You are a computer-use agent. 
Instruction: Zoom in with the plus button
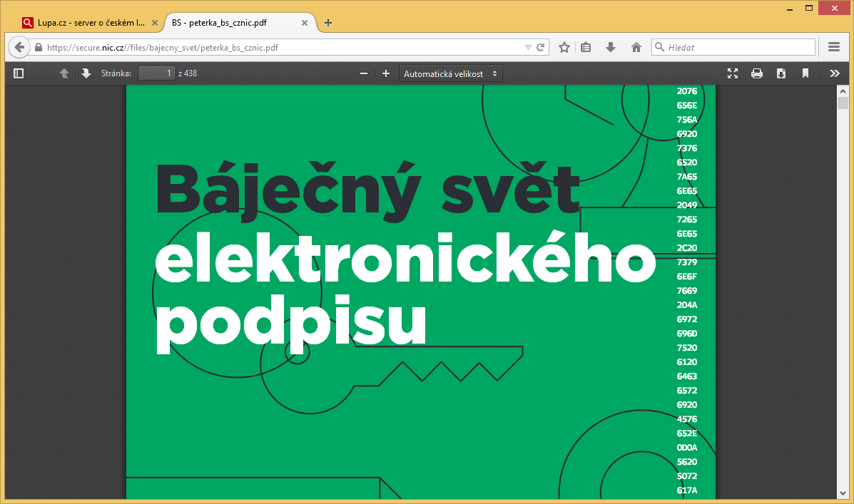(386, 73)
